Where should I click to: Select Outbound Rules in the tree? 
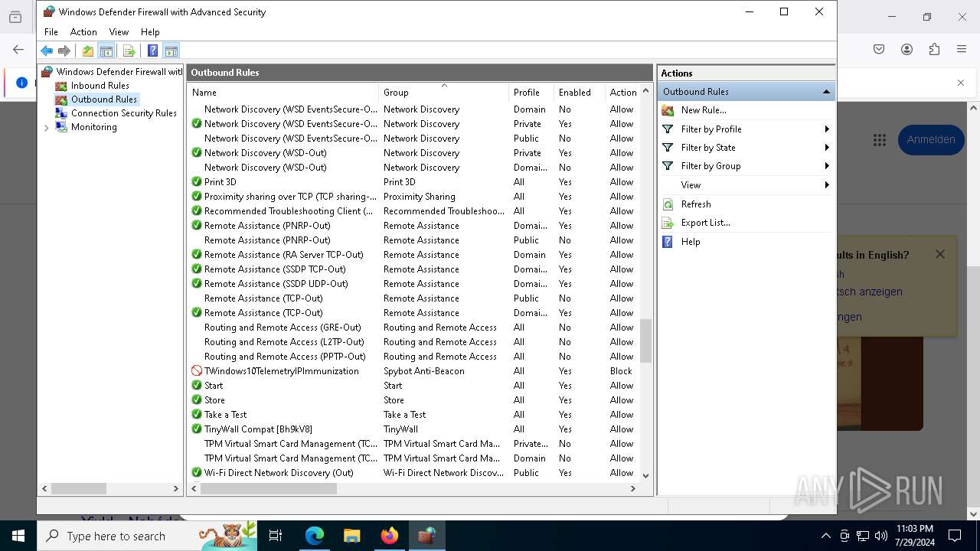click(x=104, y=99)
